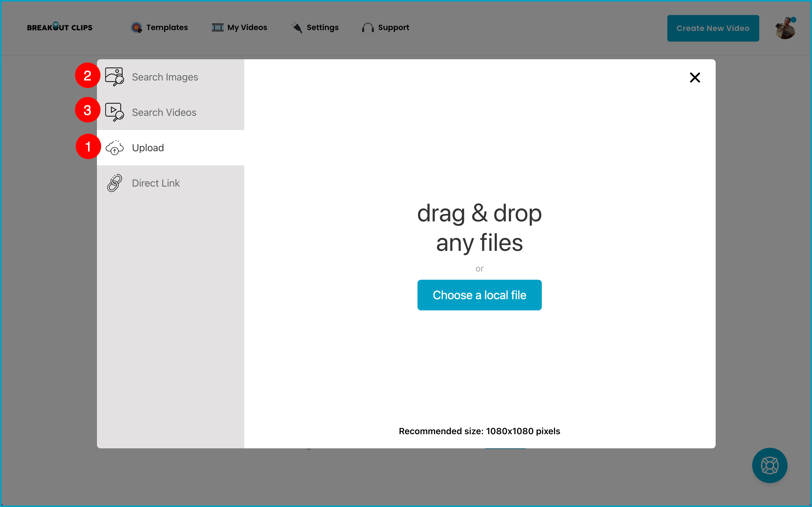Click the Create New Video button
The width and height of the screenshot is (812, 507).
(713, 28)
